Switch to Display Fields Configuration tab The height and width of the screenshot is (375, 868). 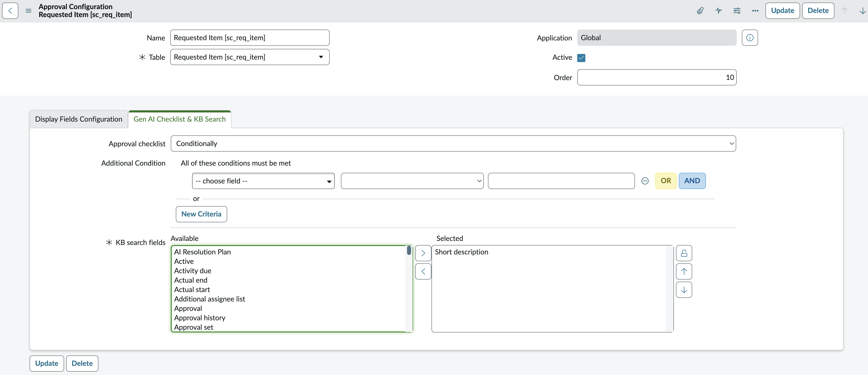pos(79,119)
